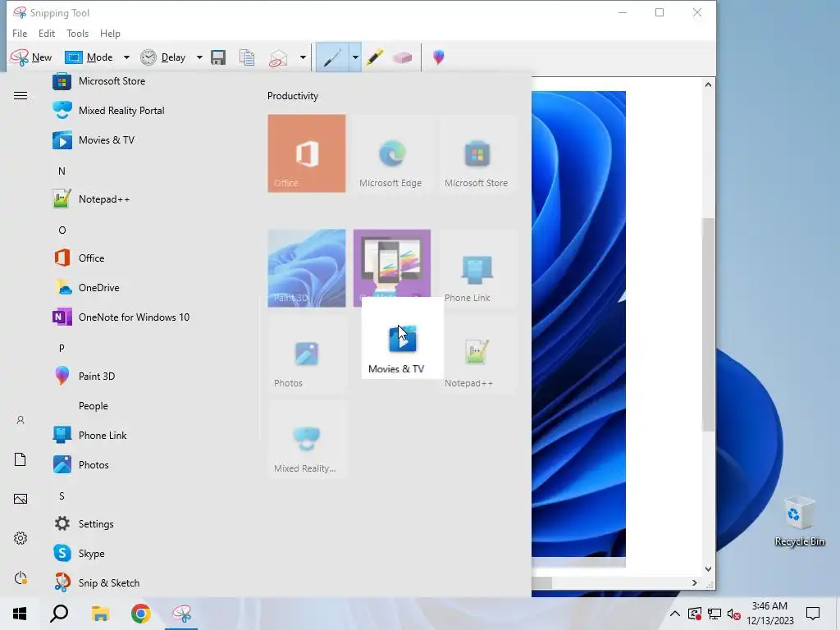Open the Phone Link tile
This screenshot has height=630, width=840.
tap(477, 268)
